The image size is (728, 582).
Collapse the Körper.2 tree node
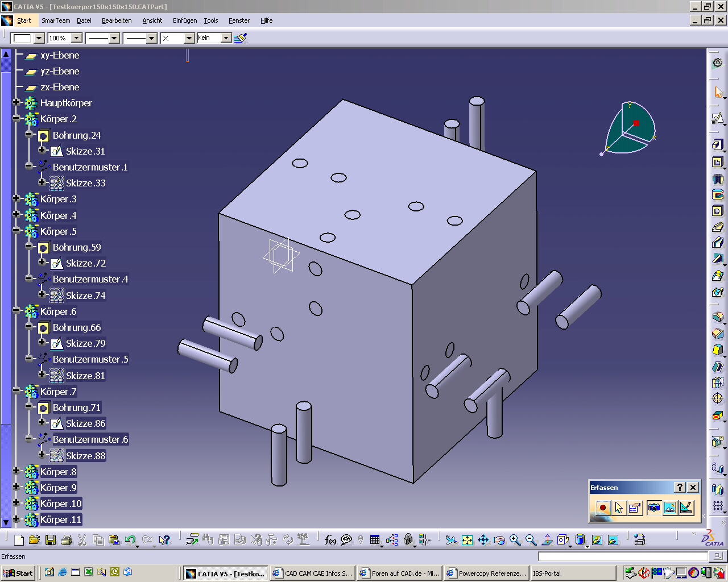(16, 118)
